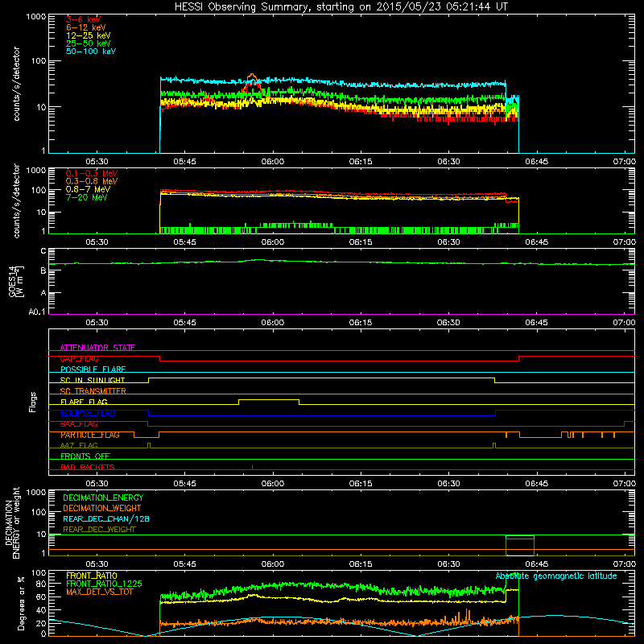The height and width of the screenshot is (644, 644).
Task: Select the SAA_FLAG label
Action: [79, 424]
